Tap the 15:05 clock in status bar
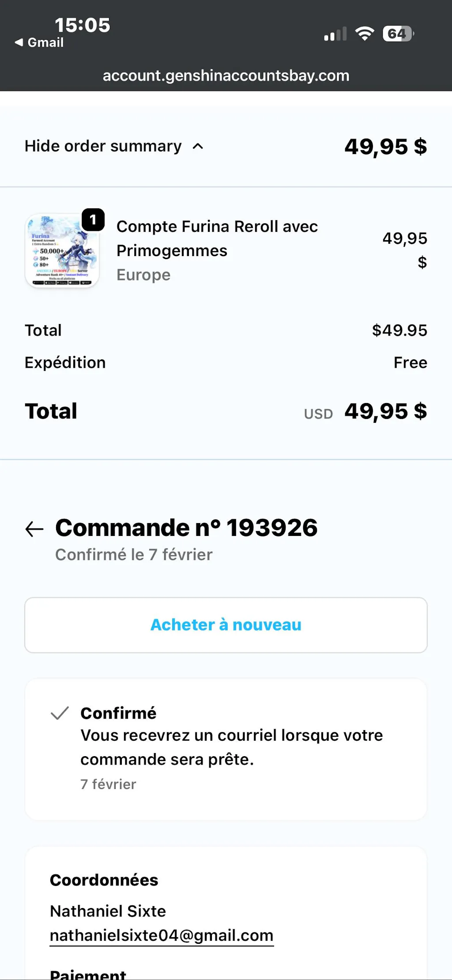The height and width of the screenshot is (980, 452). pyautogui.click(x=82, y=25)
